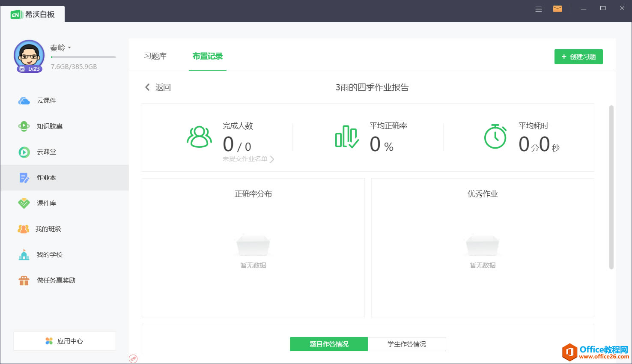Click 暂无数据 under 优秀作业

pos(483,266)
